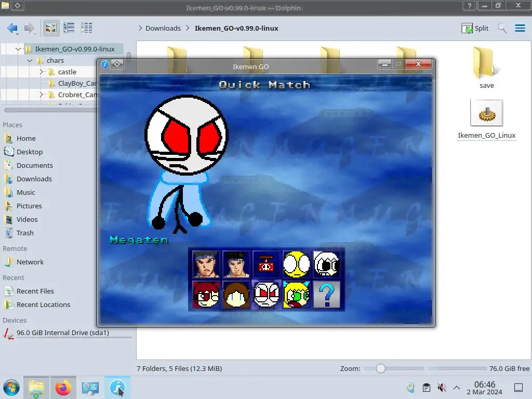Open Dolphin file manager taskbar icon
This screenshot has height=399, width=532.
[x=36, y=388]
